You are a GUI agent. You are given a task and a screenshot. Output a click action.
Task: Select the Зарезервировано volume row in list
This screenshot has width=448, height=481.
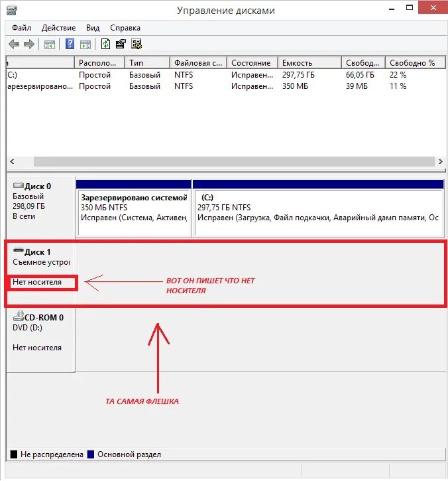[226, 86]
